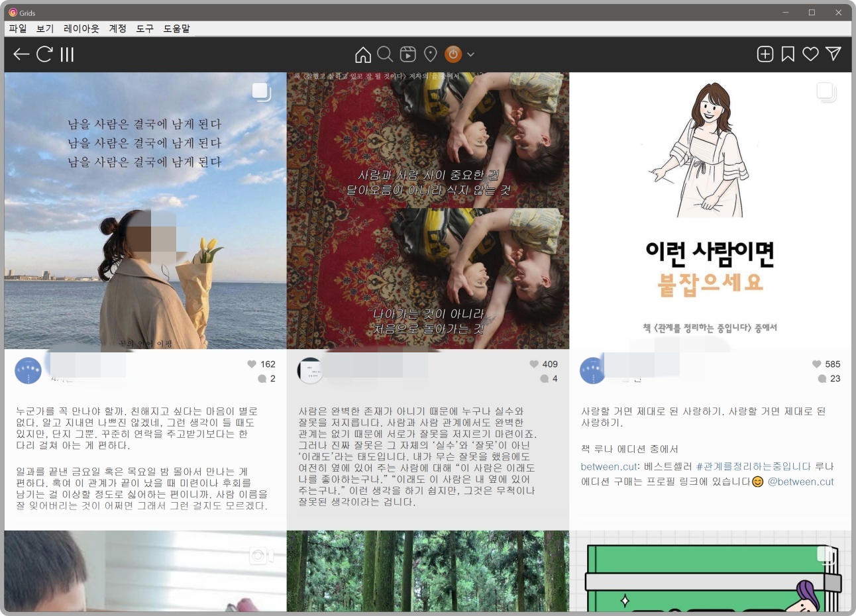
Task: Open the 레이아웃 menu
Action: [81, 28]
